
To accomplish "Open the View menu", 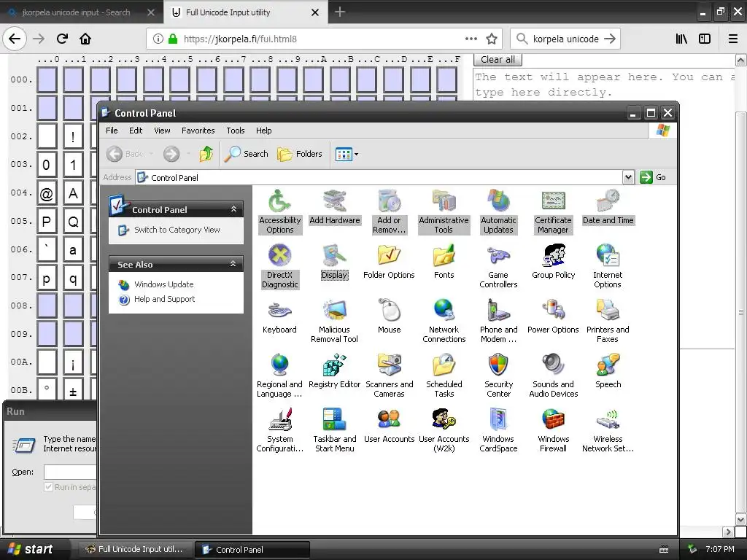I will pyautogui.click(x=162, y=131).
